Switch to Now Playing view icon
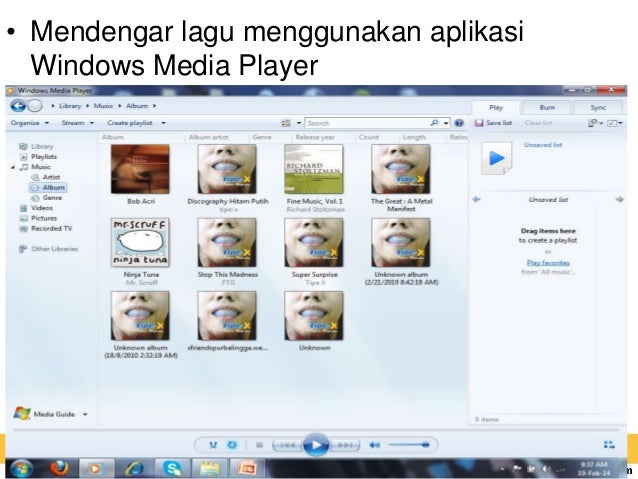This screenshot has width=638, height=479. click(x=609, y=445)
